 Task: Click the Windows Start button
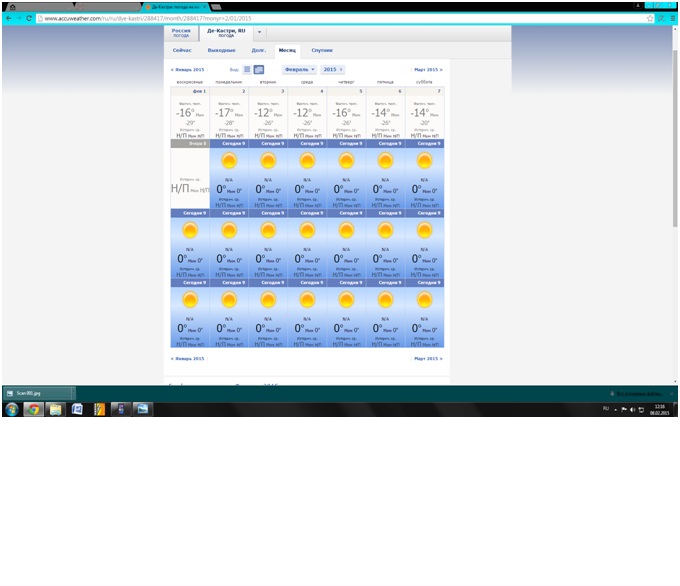coord(11,409)
